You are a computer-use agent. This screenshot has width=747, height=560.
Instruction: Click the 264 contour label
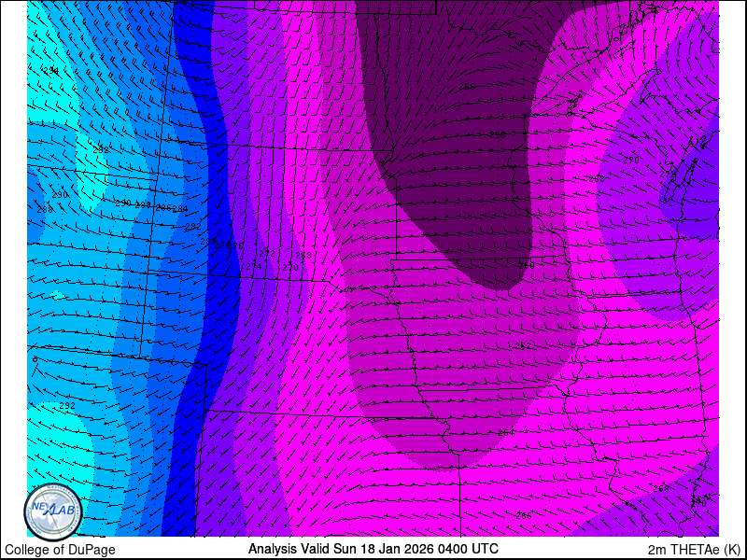point(506,433)
